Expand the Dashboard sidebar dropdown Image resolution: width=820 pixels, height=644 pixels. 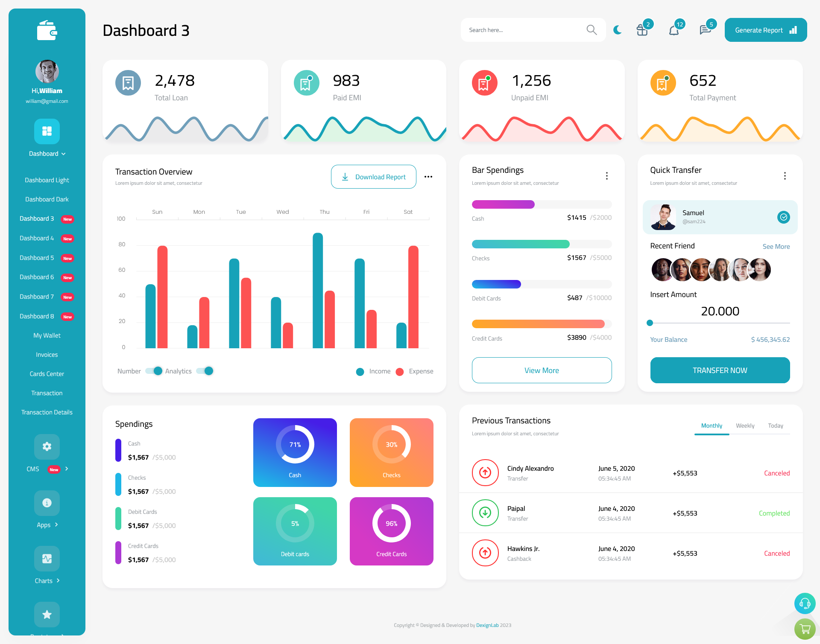pos(46,154)
